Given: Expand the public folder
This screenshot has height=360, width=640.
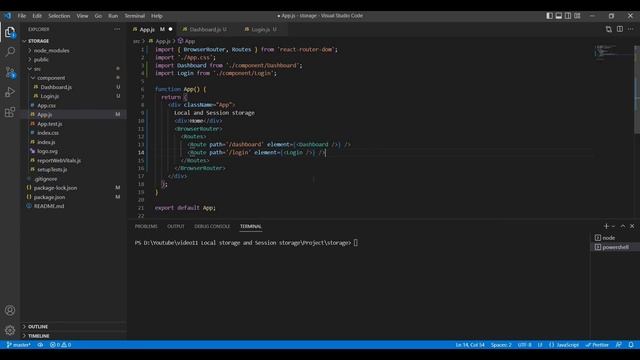Looking at the screenshot, I should [73, 59].
